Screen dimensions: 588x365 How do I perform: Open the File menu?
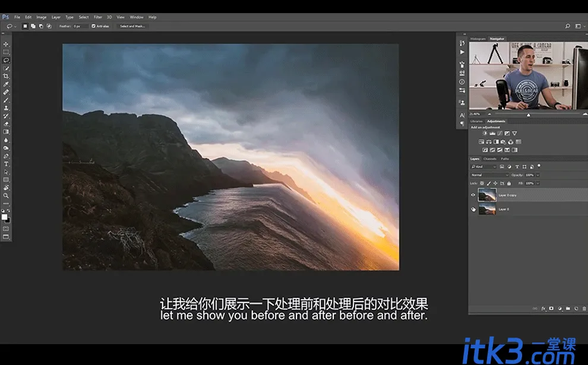pos(17,17)
